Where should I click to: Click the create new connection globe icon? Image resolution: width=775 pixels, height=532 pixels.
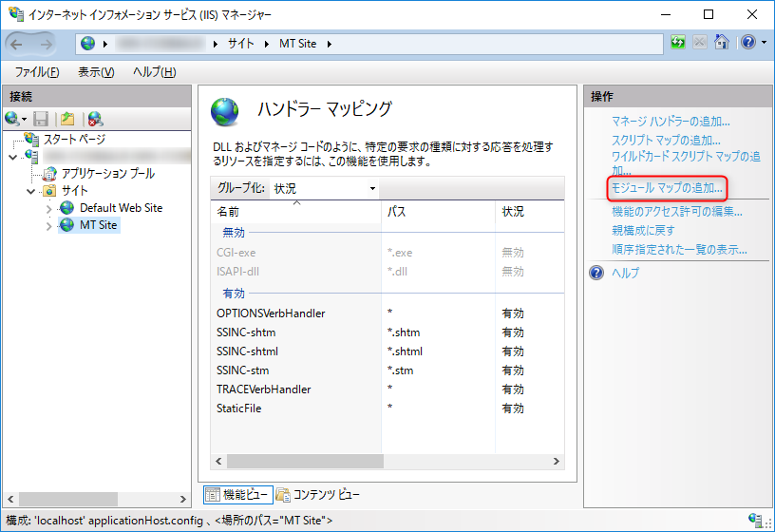pos(12,119)
